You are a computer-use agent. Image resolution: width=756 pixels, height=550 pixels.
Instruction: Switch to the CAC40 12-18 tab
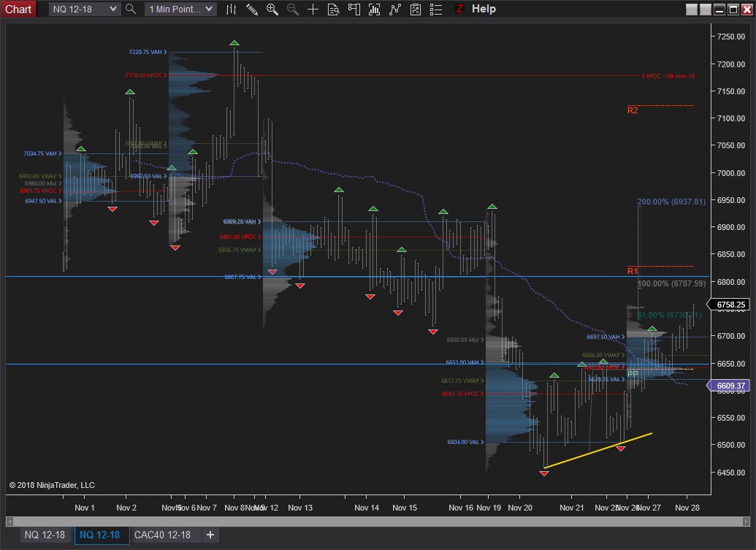tap(162, 535)
